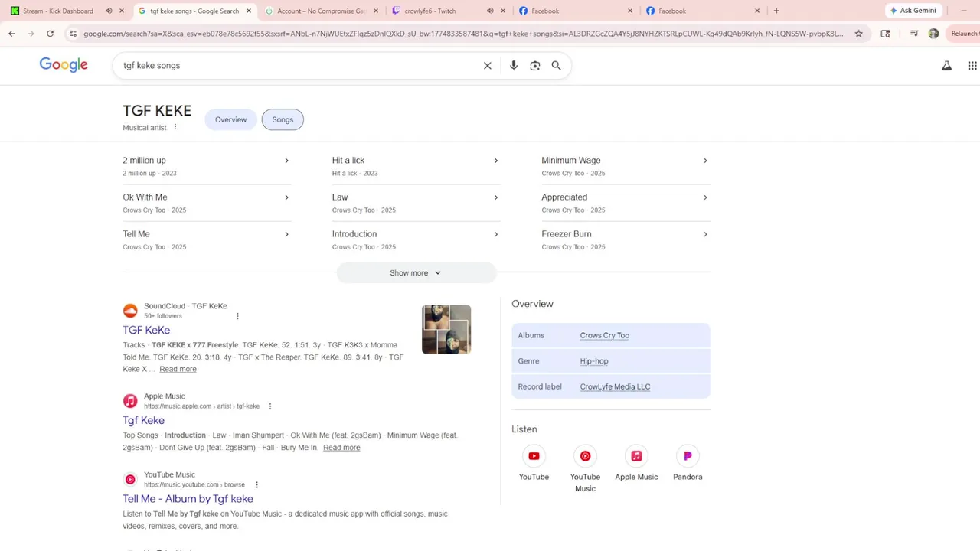
Task: Select the Songs chip
Action: click(x=283, y=119)
